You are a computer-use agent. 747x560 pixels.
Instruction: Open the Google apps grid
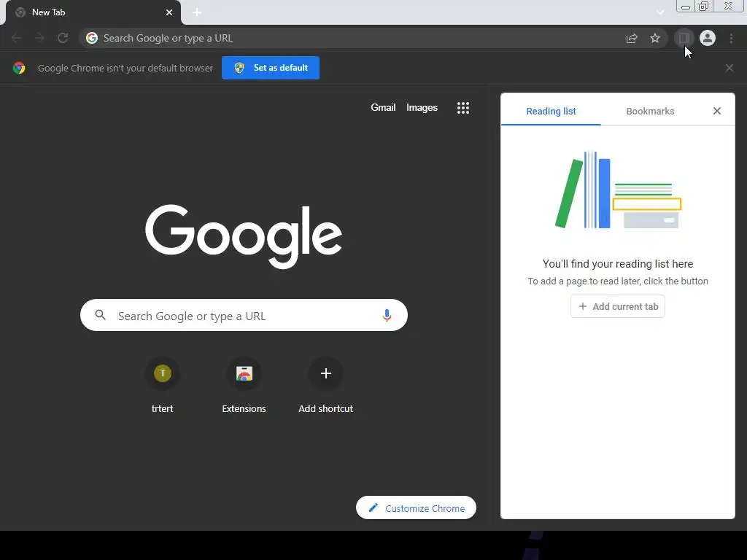[x=463, y=108]
